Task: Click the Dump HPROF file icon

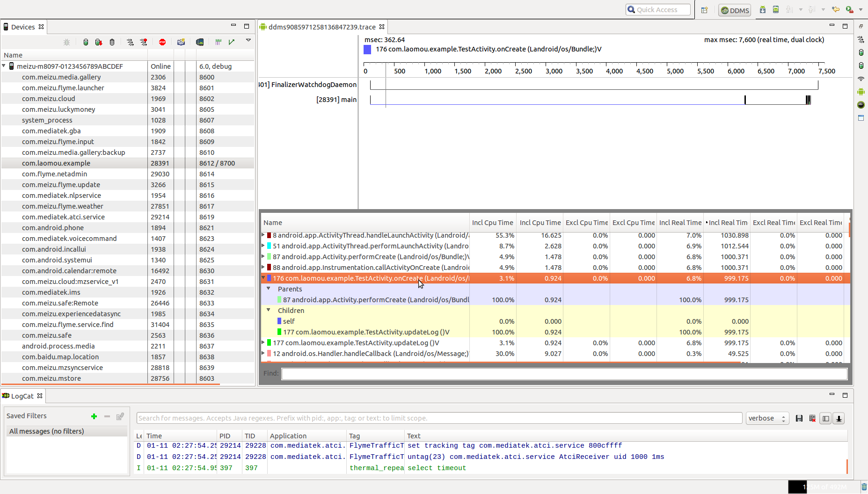Action: (x=99, y=42)
